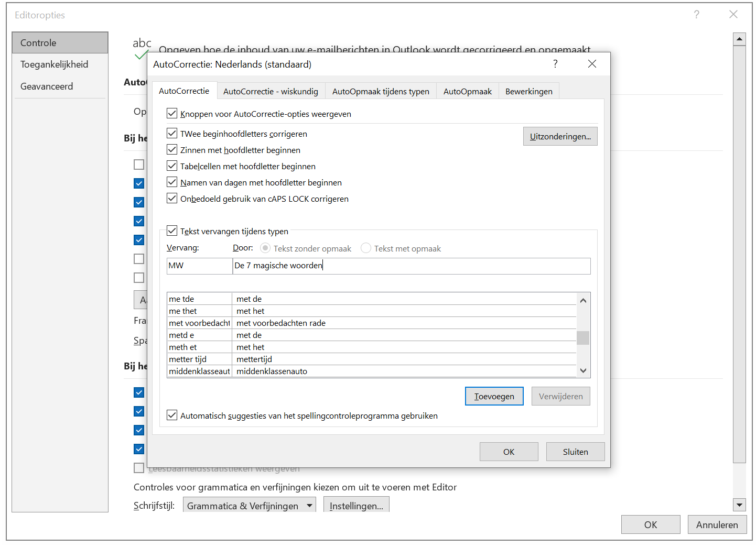Image resolution: width=756 pixels, height=547 pixels.
Task: Open Geavanceerd in Editoropties sidebar
Action: (x=60, y=86)
